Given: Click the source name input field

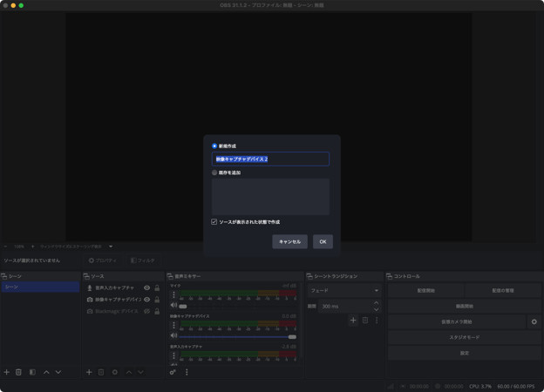Looking at the screenshot, I should pyautogui.click(x=270, y=159).
